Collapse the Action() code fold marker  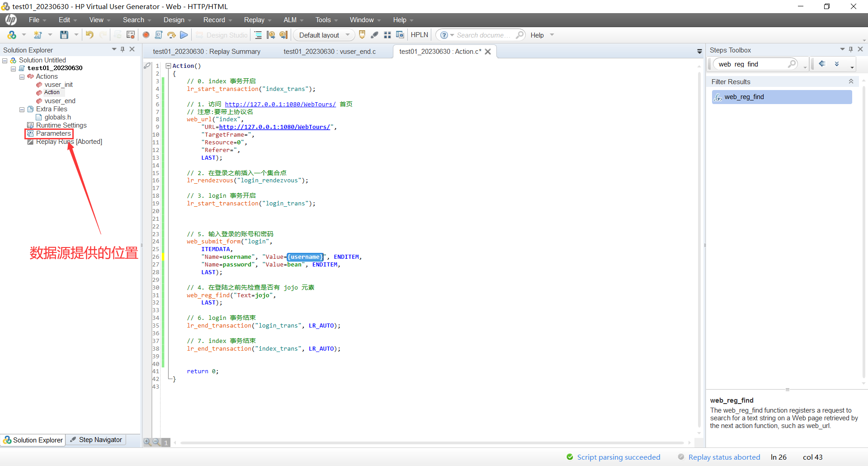click(x=168, y=66)
